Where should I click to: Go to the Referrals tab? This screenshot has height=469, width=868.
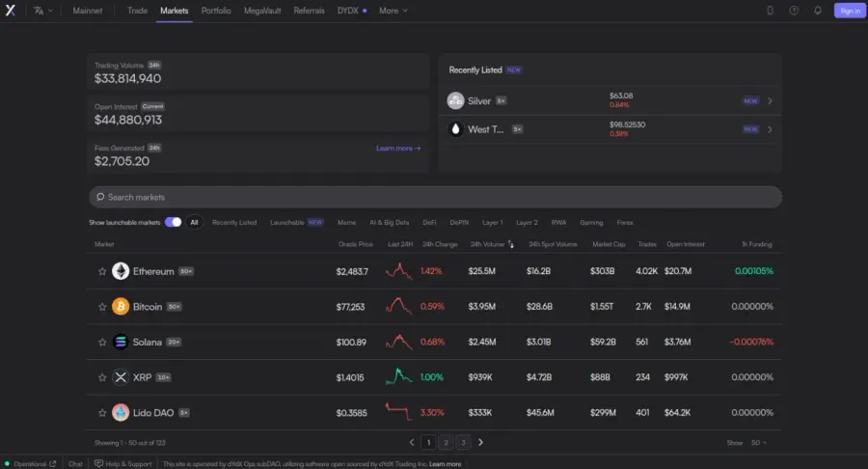[x=309, y=11]
